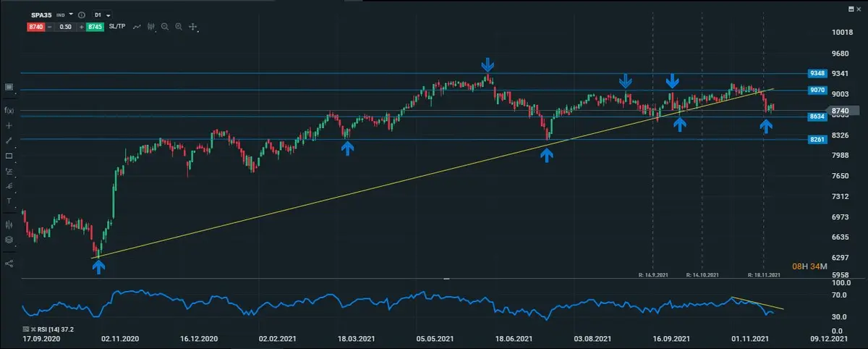This screenshot has height=349, width=868.
Task: Open the RSI indicator settings icon
Action: (x=27, y=329)
